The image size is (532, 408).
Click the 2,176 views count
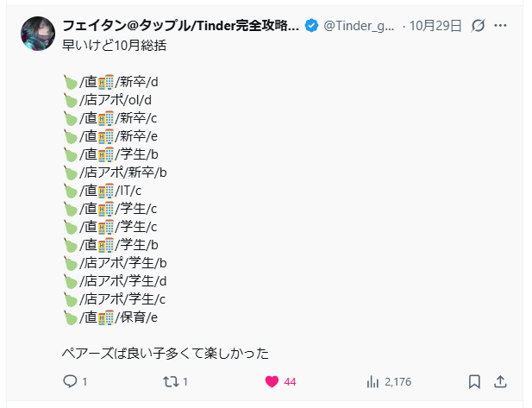click(x=398, y=381)
